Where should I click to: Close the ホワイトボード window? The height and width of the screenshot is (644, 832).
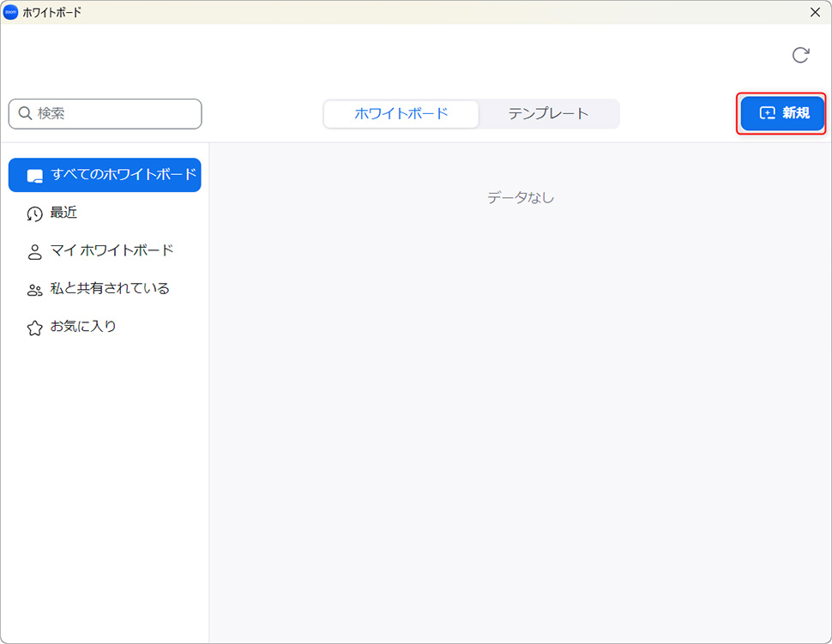(x=815, y=12)
